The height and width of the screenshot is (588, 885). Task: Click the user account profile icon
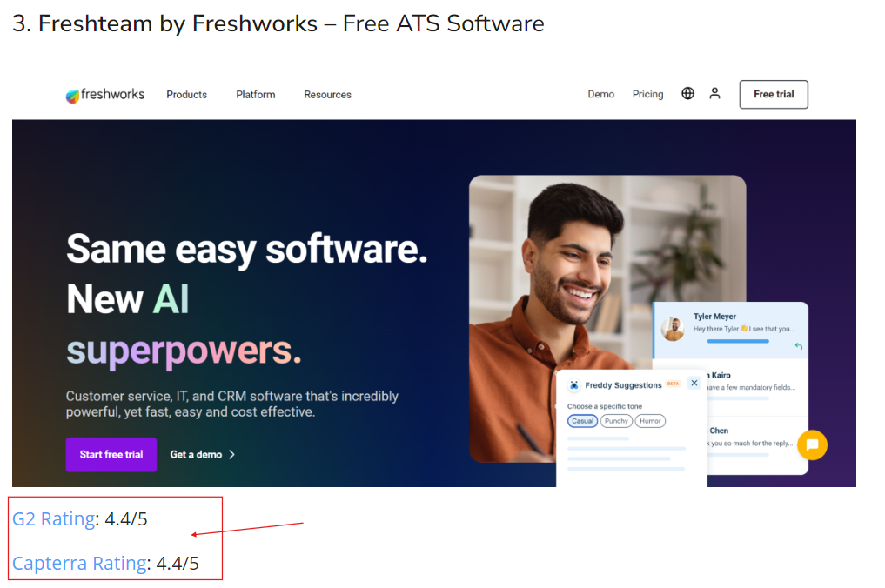(x=714, y=94)
